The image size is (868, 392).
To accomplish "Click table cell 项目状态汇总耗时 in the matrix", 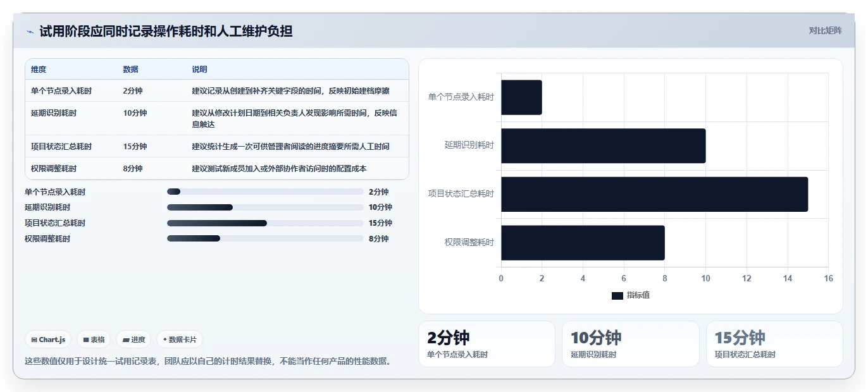I will [x=61, y=147].
